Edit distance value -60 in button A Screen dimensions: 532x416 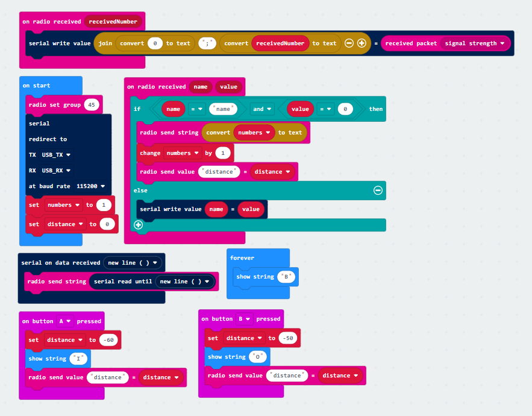coord(108,340)
